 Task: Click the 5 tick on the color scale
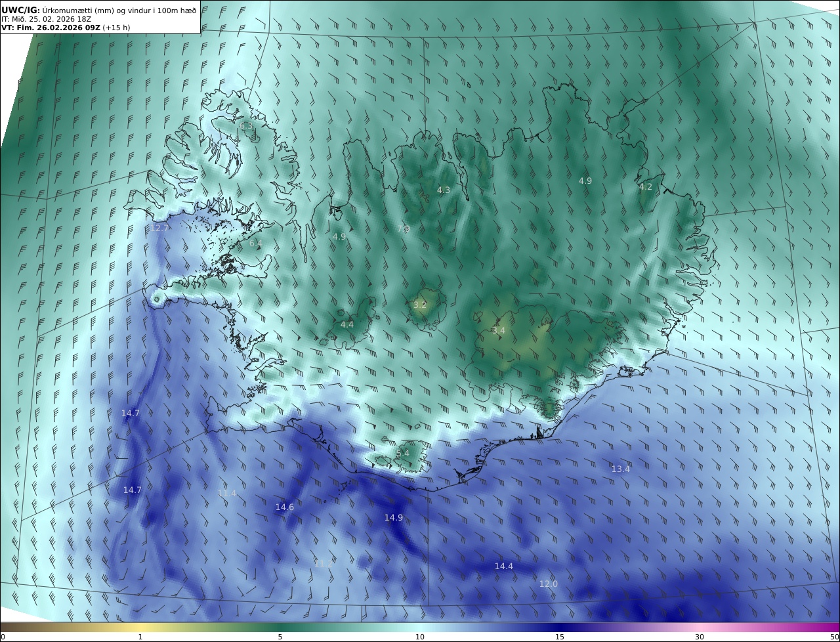click(280, 637)
